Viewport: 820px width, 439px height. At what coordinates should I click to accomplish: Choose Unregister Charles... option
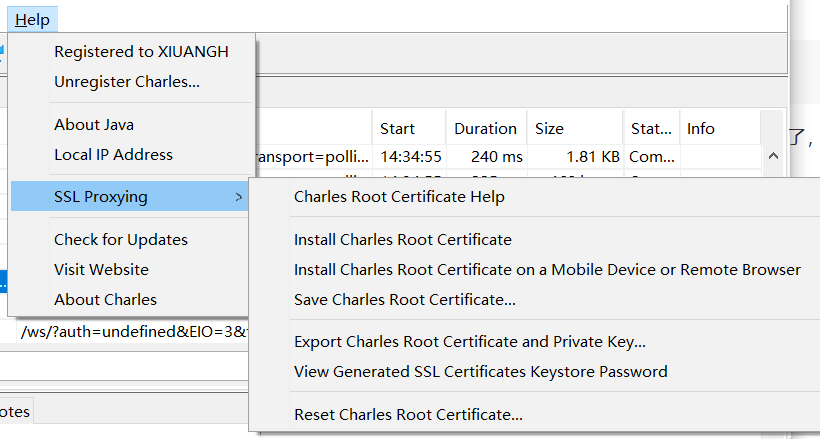(x=127, y=82)
